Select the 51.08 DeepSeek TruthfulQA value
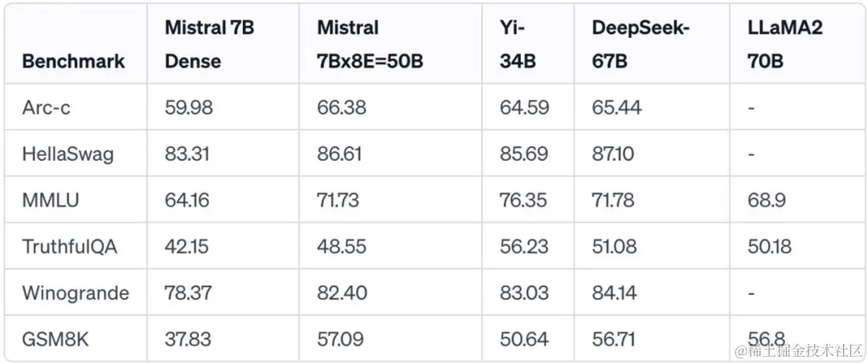The height and width of the screenshot is (364, 868). click(x=616, y=247)
